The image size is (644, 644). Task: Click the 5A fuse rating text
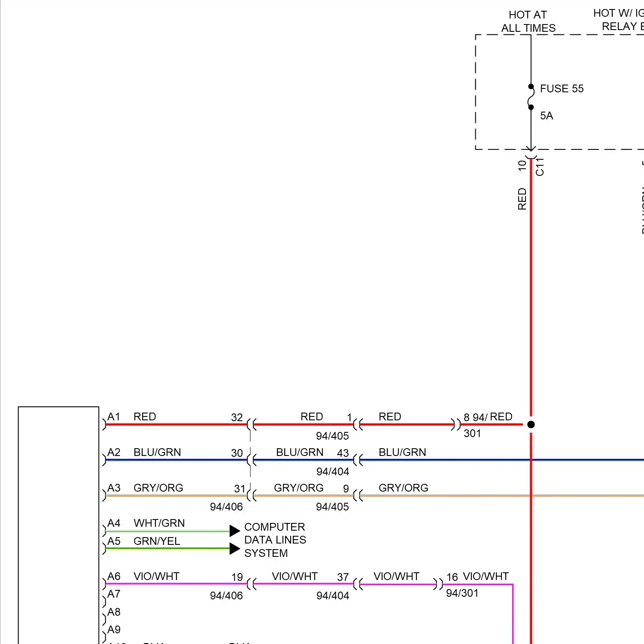click(x=547, y=115)
